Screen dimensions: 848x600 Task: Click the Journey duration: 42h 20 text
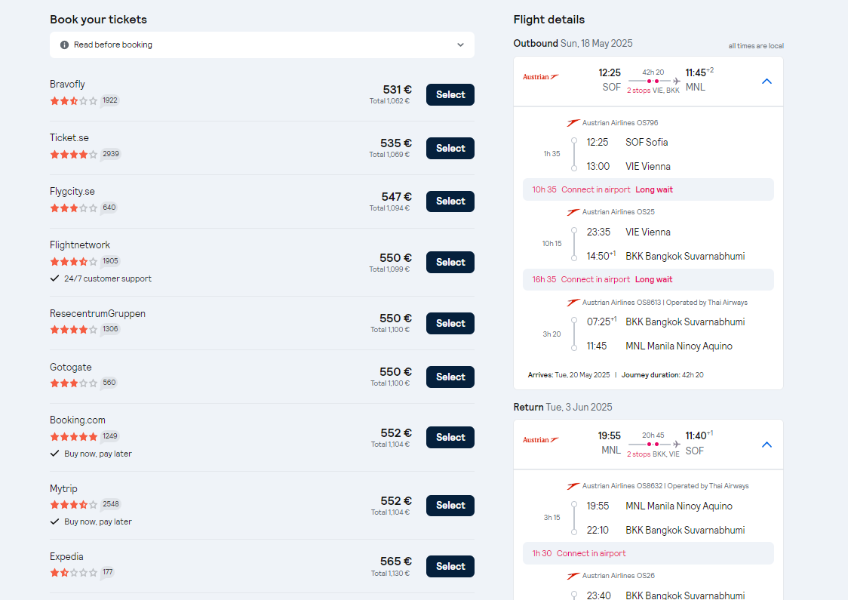[x=662, y=375]
